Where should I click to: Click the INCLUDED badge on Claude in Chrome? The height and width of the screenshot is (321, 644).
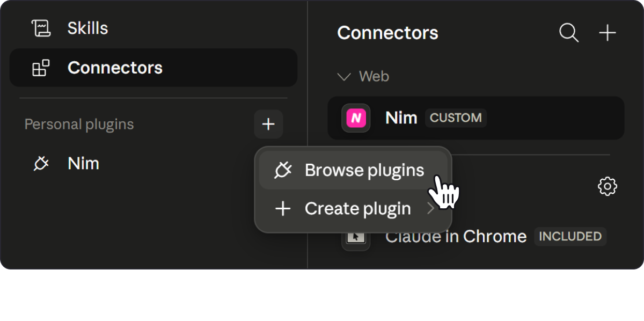[x=570, y=236]
